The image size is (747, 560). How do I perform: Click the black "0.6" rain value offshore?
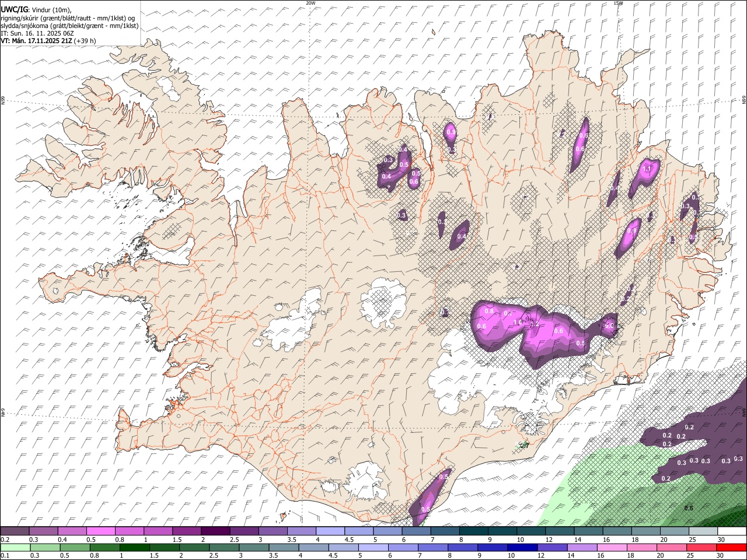point(689,508)
